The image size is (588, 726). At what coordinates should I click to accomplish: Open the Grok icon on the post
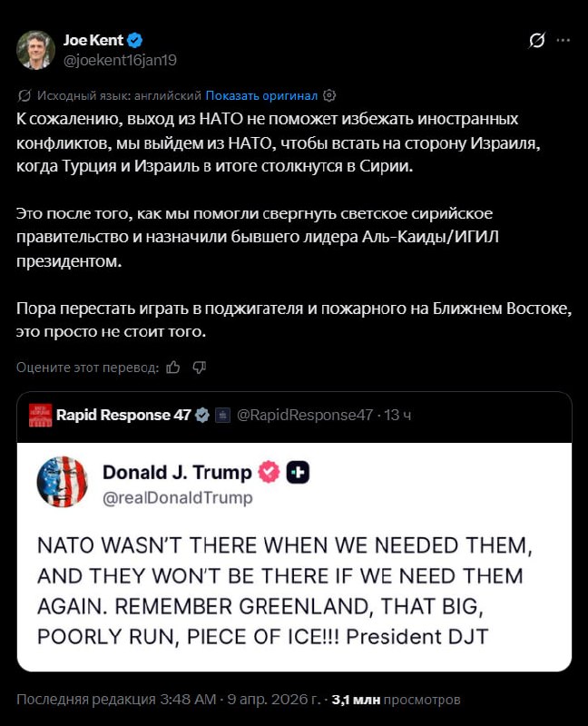pos(537,41)
